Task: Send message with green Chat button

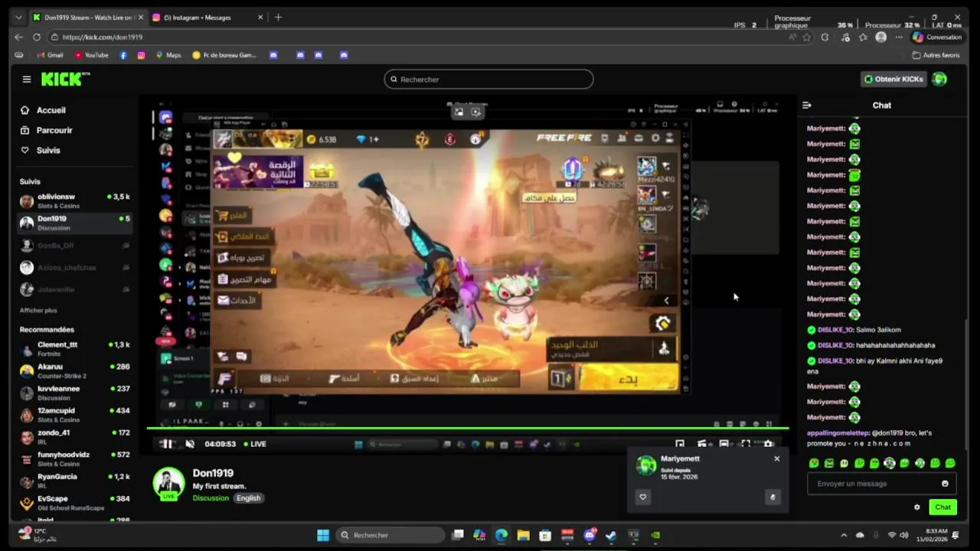Action: [x=942, y=507]
